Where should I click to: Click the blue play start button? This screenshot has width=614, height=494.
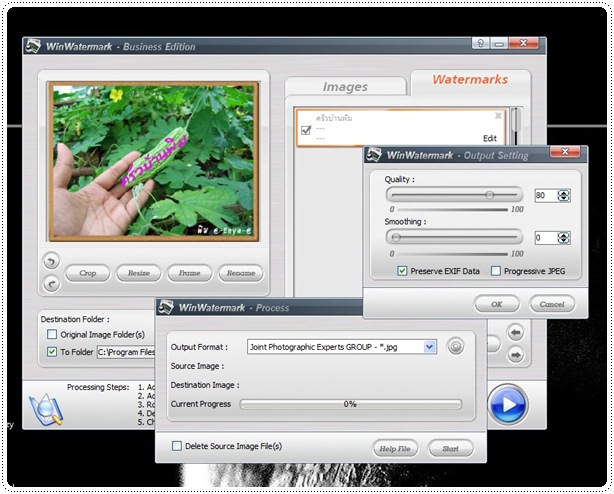click(x=508, y=405)
